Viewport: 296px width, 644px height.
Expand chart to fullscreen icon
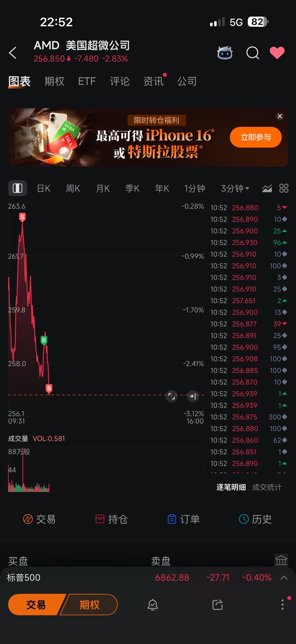tap(172, 396)
